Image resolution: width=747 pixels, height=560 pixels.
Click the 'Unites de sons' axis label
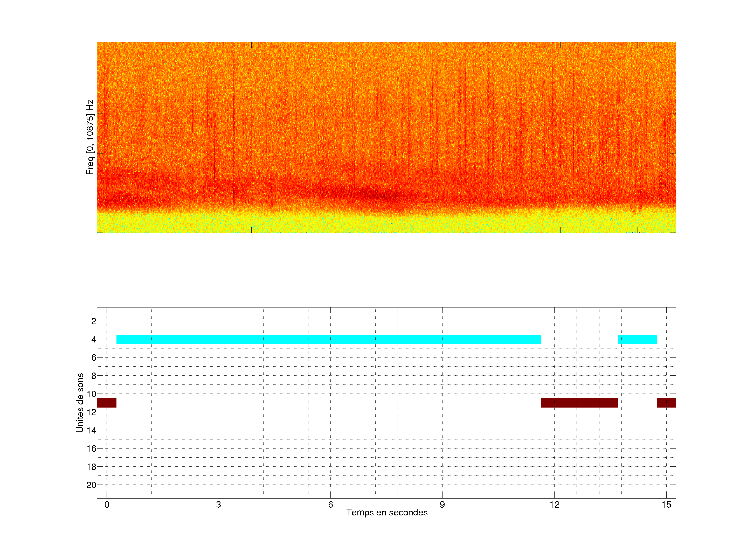click(x=80, y=402)
